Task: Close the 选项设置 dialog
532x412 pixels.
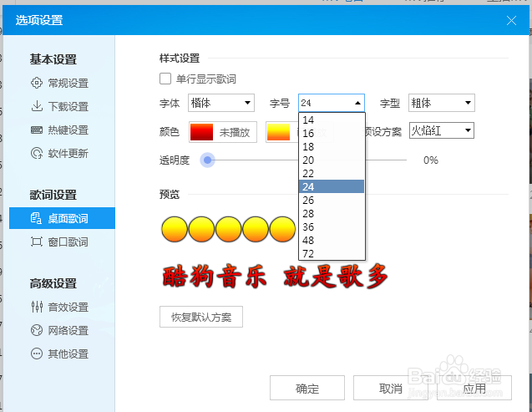Action: 511,20
